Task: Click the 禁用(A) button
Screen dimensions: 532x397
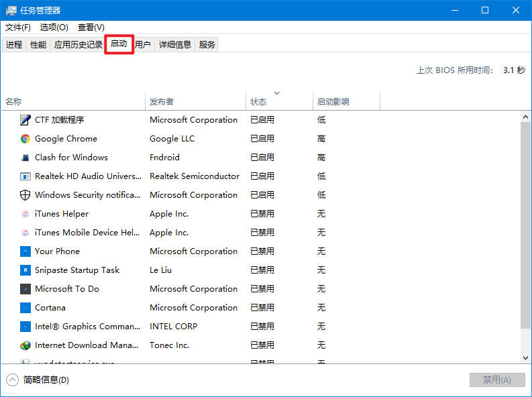Action: [496, 380]
